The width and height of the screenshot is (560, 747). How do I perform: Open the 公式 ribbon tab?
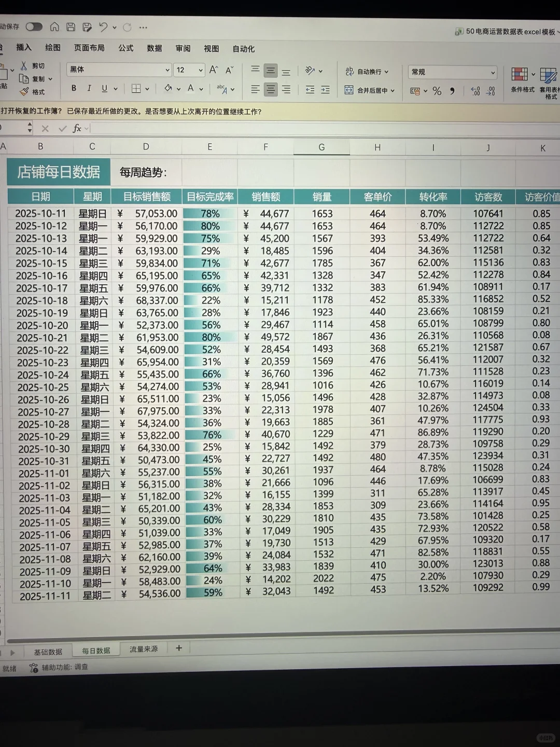126,48
